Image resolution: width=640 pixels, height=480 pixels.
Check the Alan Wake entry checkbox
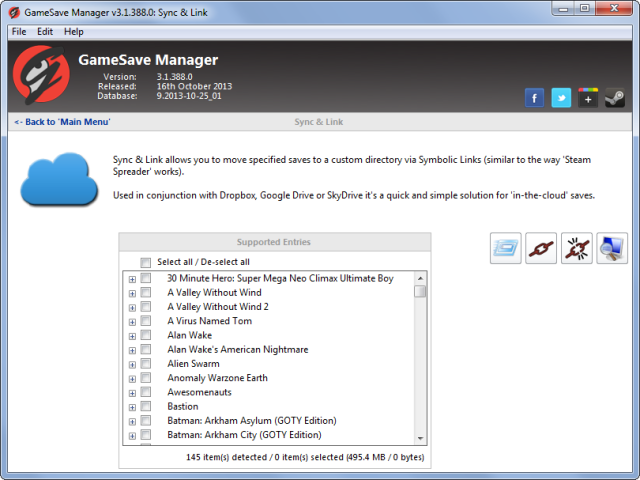(x=146, y=335)
